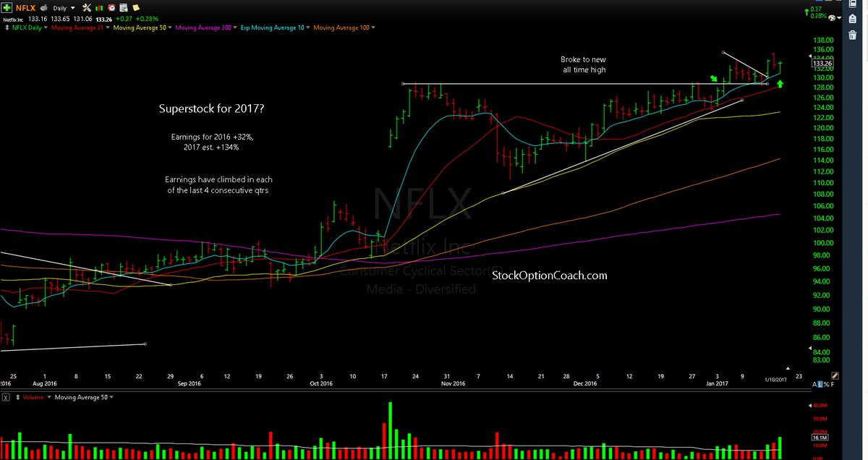Open dropdown arrow beside palette icon
This screenshot has height=460, width=868.
click(x=839, y=17)
